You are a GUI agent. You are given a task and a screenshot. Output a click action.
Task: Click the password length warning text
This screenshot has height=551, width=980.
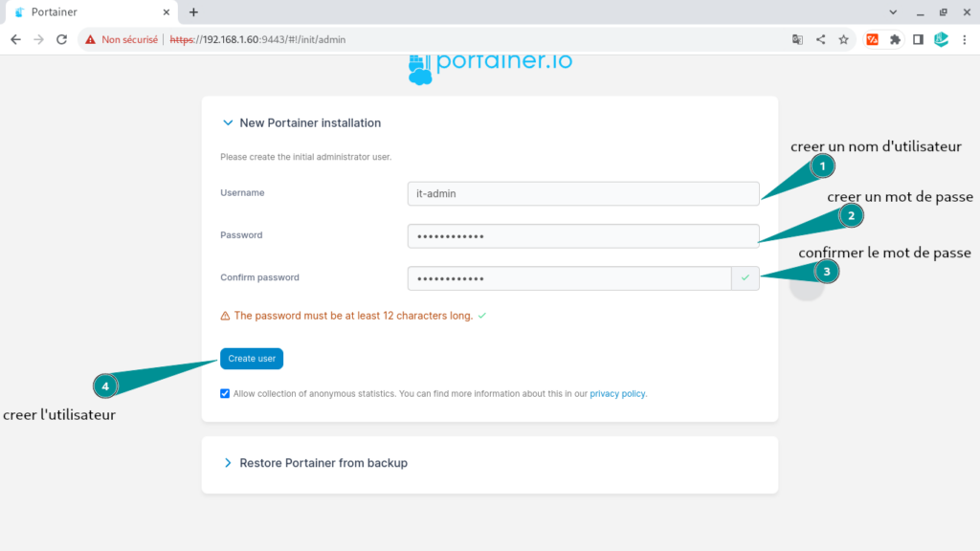[353, 316]
